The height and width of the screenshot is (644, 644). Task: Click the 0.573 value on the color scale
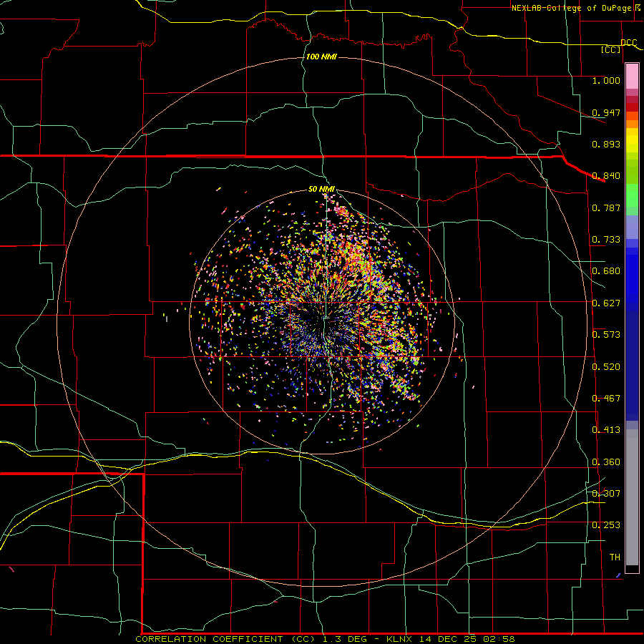pos(606,335)
